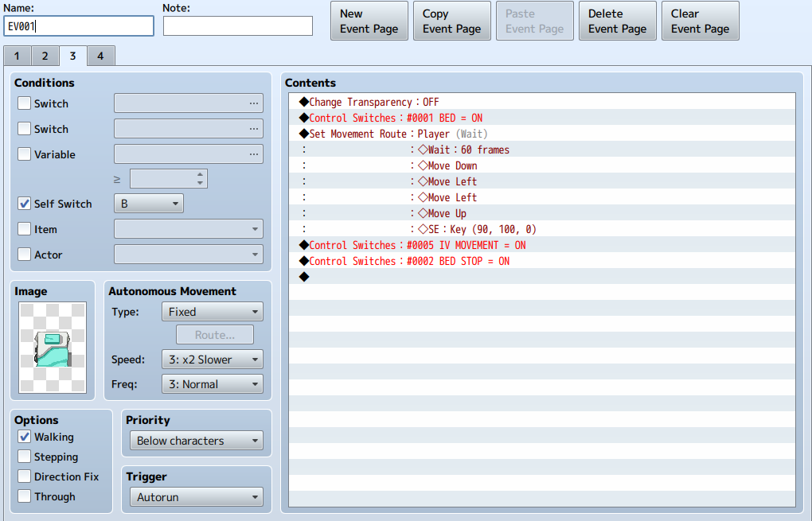
Task: Click Delete Event Page button
Action: [617, 21]
